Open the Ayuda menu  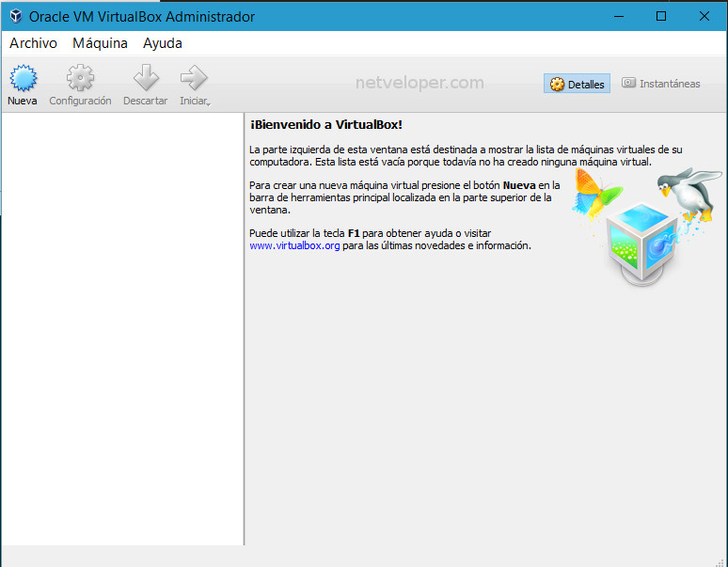(163, 43)
